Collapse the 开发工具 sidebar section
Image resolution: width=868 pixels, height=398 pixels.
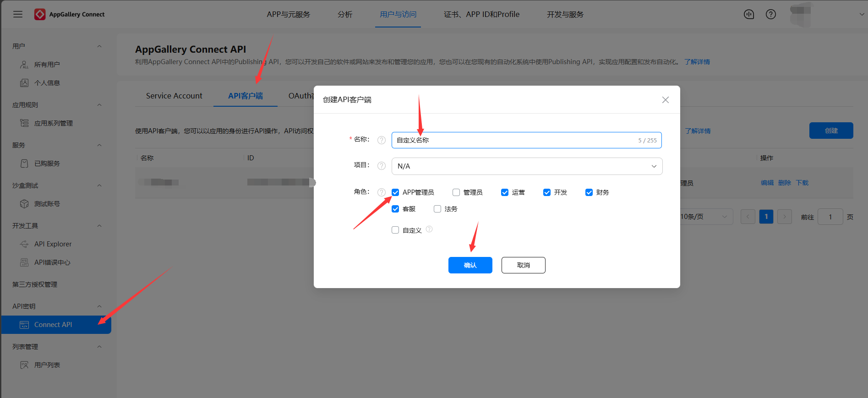(99, 226)
